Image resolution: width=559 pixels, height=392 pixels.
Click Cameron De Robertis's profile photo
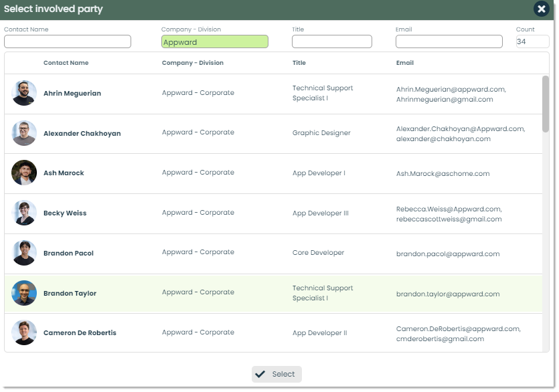(x=24, y=333)
